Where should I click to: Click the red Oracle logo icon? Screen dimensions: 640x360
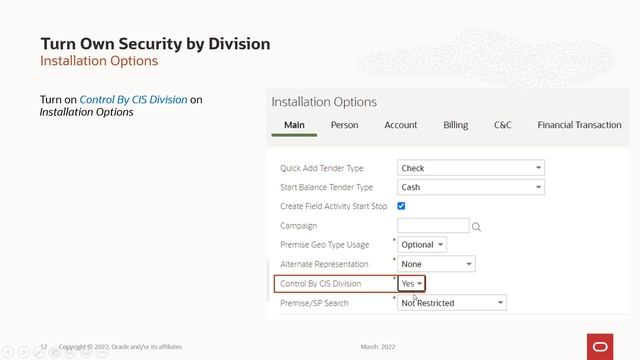tap(600, 347)
